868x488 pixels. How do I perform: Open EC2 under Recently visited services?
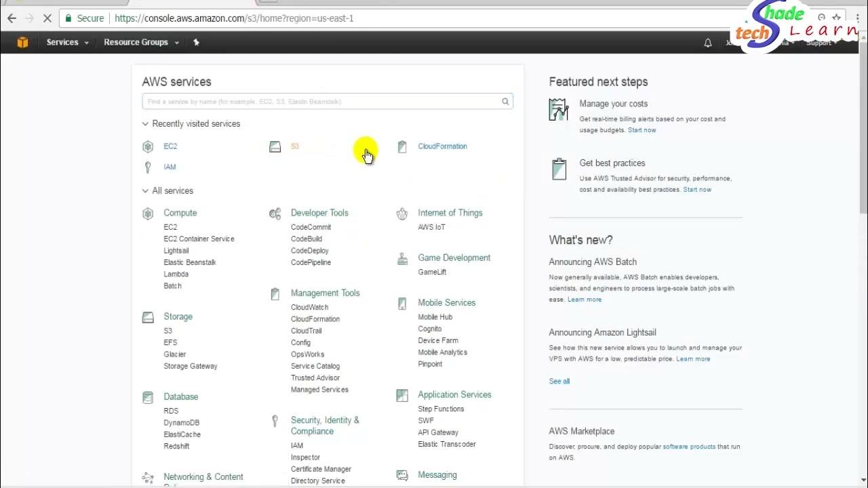click(x=170, y=146)
